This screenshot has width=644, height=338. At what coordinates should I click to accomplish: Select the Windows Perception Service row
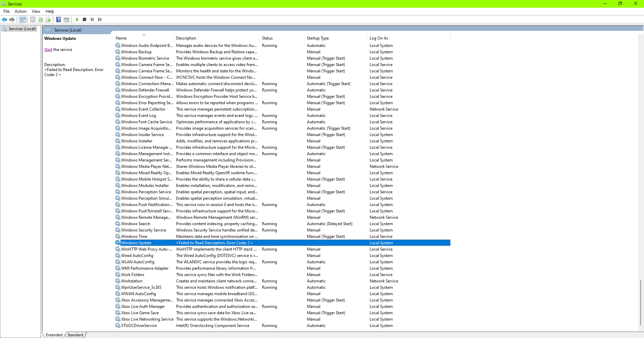[x=282, y=192]
